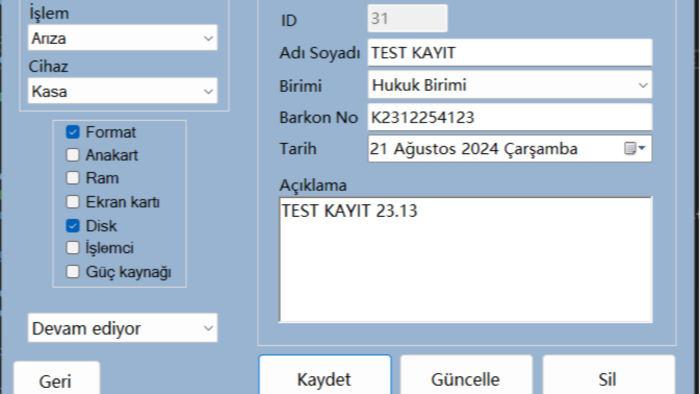Click the Geri button

click(57, 378)
